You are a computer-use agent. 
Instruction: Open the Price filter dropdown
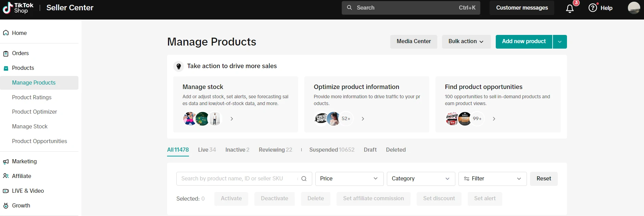tap(349, 179)
